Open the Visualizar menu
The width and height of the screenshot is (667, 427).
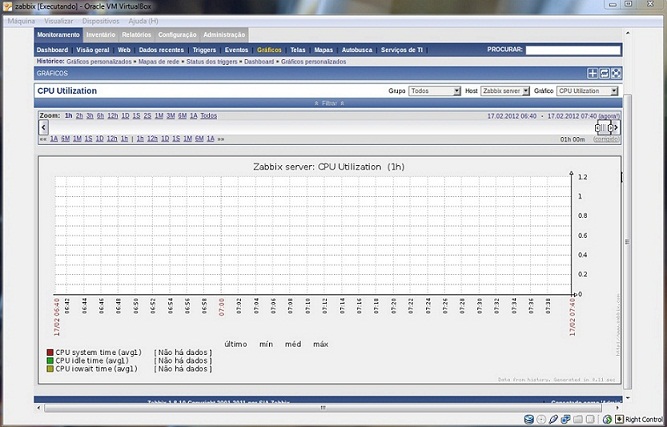(59, 21)
